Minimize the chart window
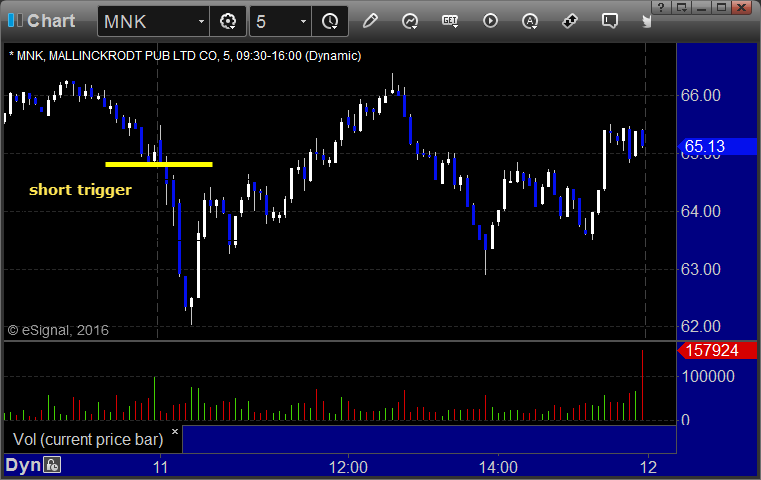Viewport: 761px width, 480px height. pos(701,7)
